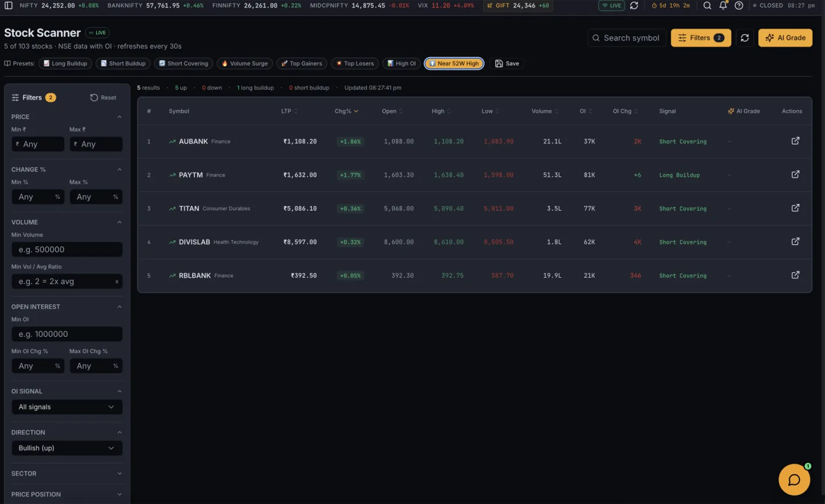
Task: Open DIVISLAB row action icon
Action: click(x=795, y=242)
